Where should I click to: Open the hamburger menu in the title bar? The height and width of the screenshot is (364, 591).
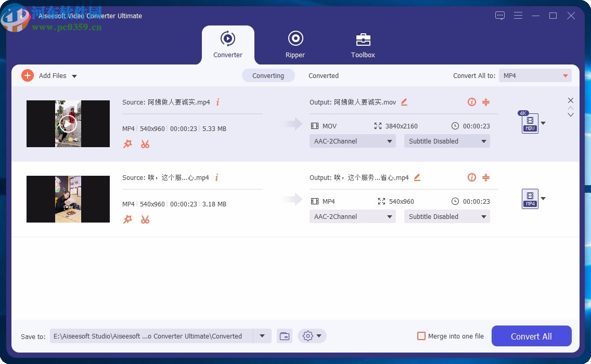(x=518, y=16)
